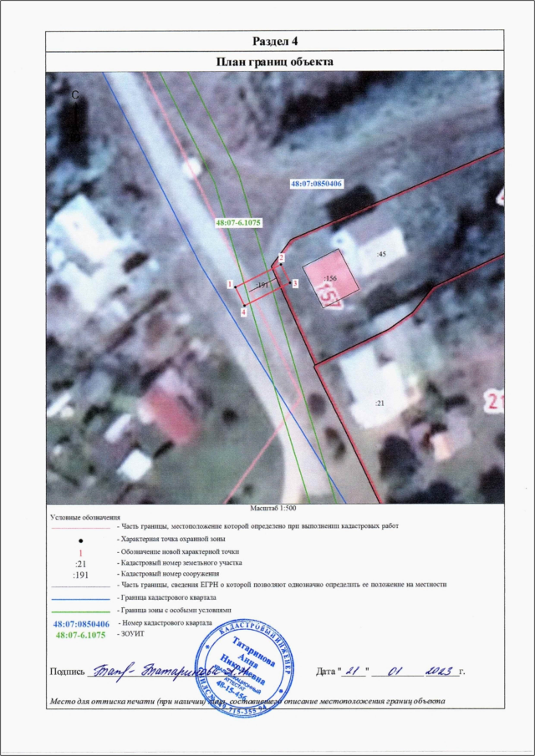Click the blue 48:07:0850406 sample in the legend
This screenshot has height=756, width=535.
click(x=80, y=624)
